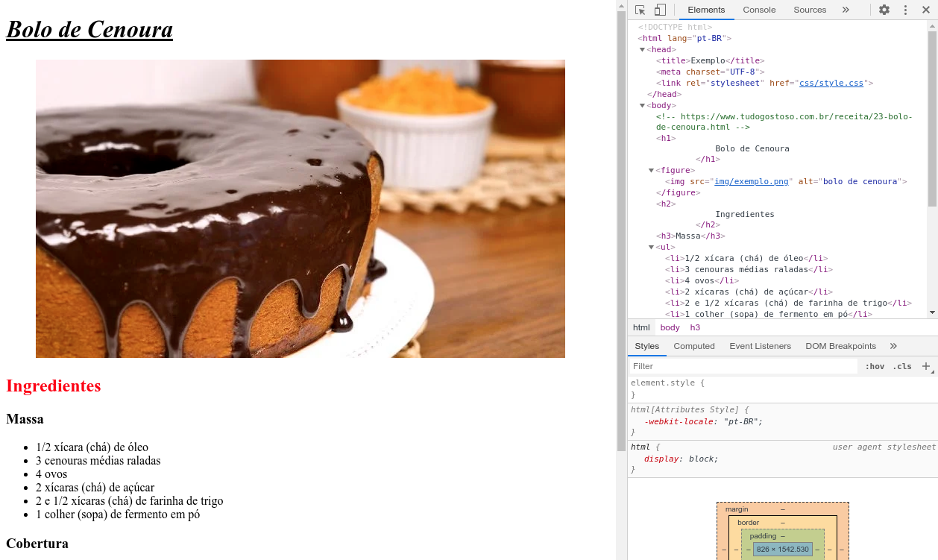This screenshot has width=938, height=560.
Task: Toggle the .cls element classes panel
Action: [902, 366]
